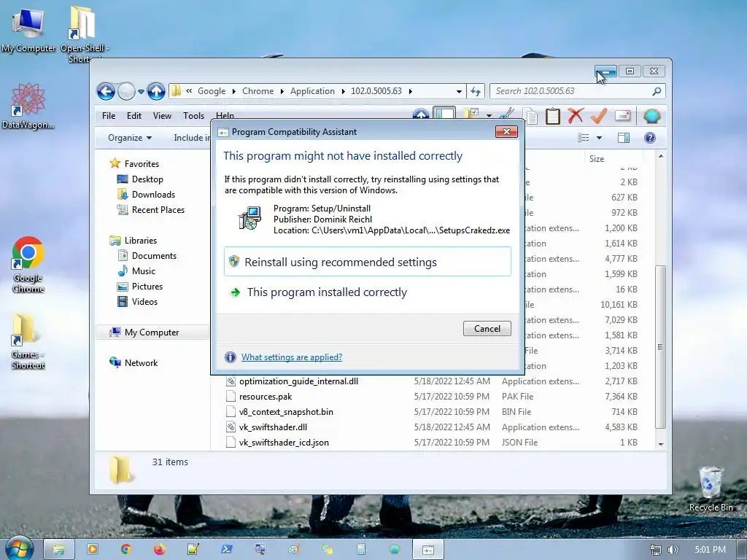Click the search magnifier icon in Explorer
The height and width of the screenshot is (560, 747).
[x=657, y=91]
